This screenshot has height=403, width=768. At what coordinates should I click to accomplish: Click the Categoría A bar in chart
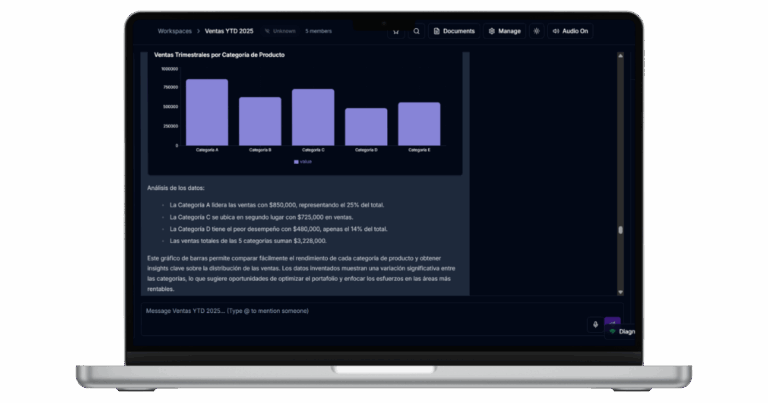coord(207,112)
